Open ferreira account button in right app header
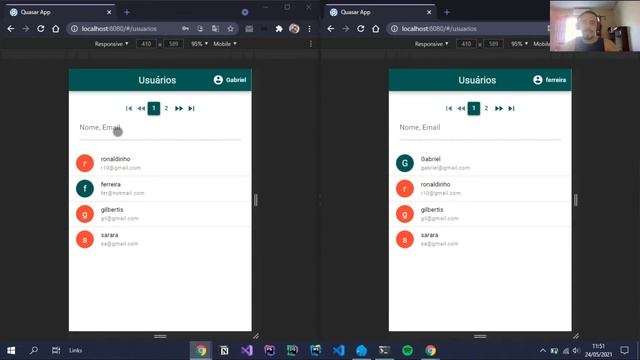 point(549,80)
